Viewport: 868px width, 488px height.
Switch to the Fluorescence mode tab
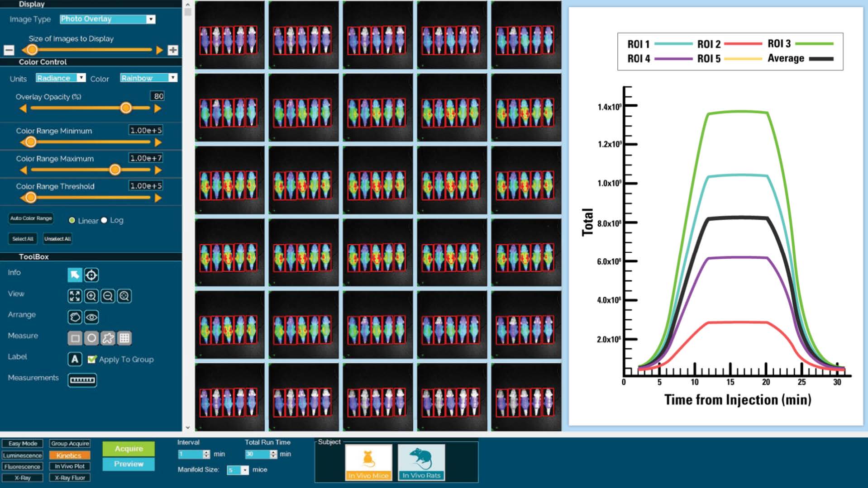coord(22,466)
